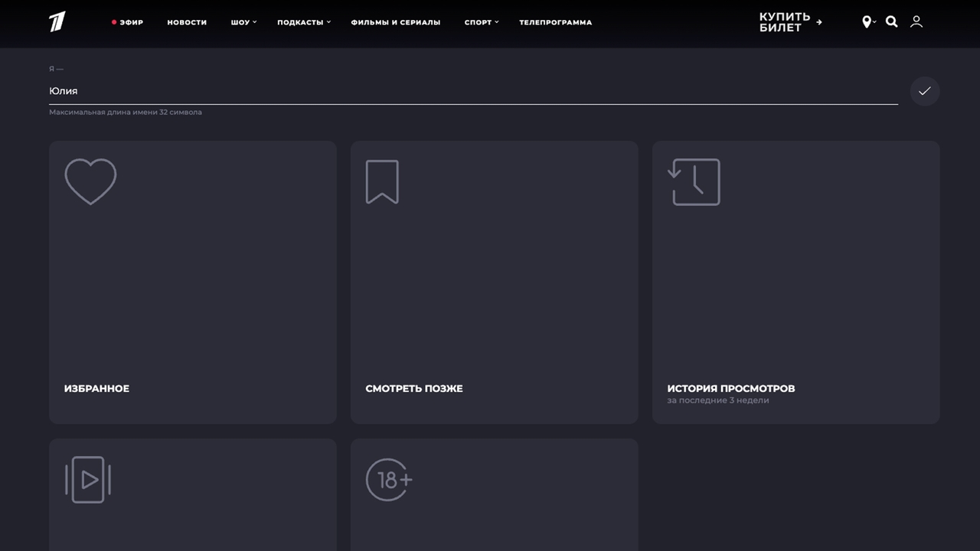Screen dimensions: 980x551
Task: Click the name field containing Юлия
Action: [473, 91]
